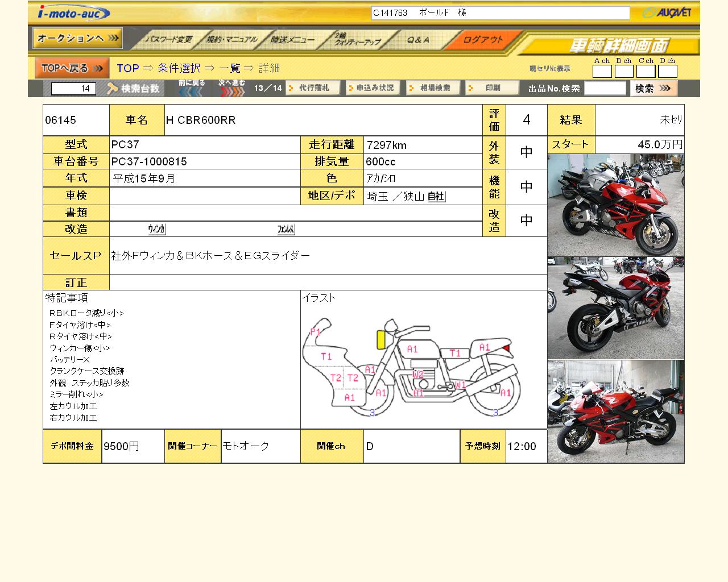Go to previous vehicle with 前に戻る arrows
The image size is (728, 582).
coord(191,88)
